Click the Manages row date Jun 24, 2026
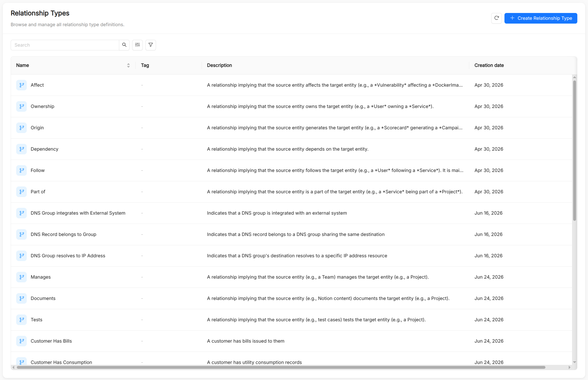 (x=489, y=277)
